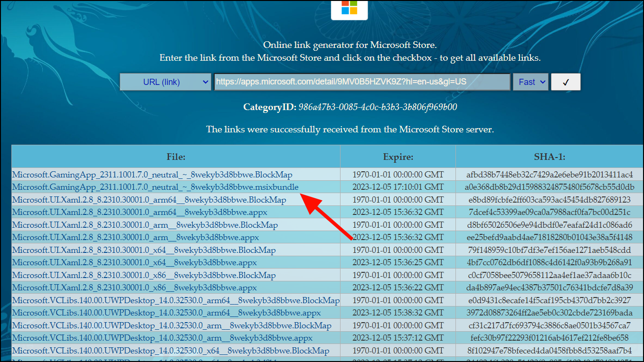Viewport: 644px width, 362px height.
Task: Click the checkmark generate button
Action: [566, 82]
